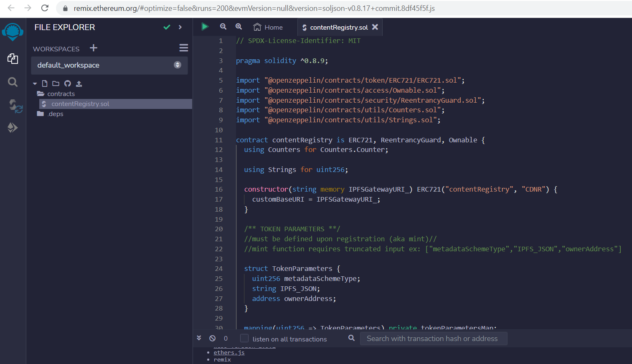Screen dimensions: 632x364
Task: Add a new workspace with the plus button
Action: point(93,48)
